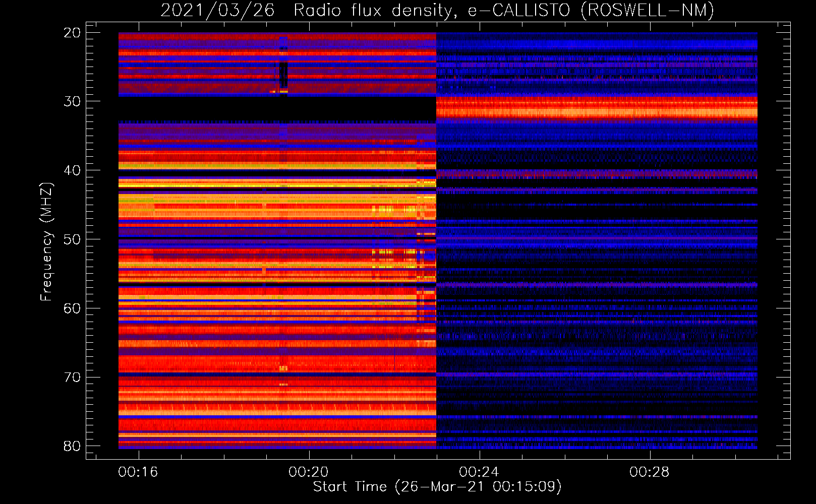Click the 00:16 time tick label
Viewport: 816px width, 504px height.
click(x=138, y=472)
